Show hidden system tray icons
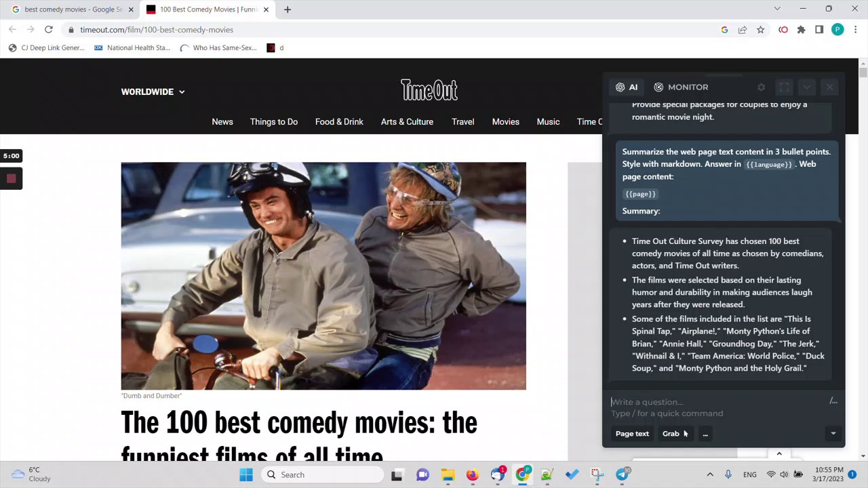The image size is (868, 488). [x=710, y=475]
